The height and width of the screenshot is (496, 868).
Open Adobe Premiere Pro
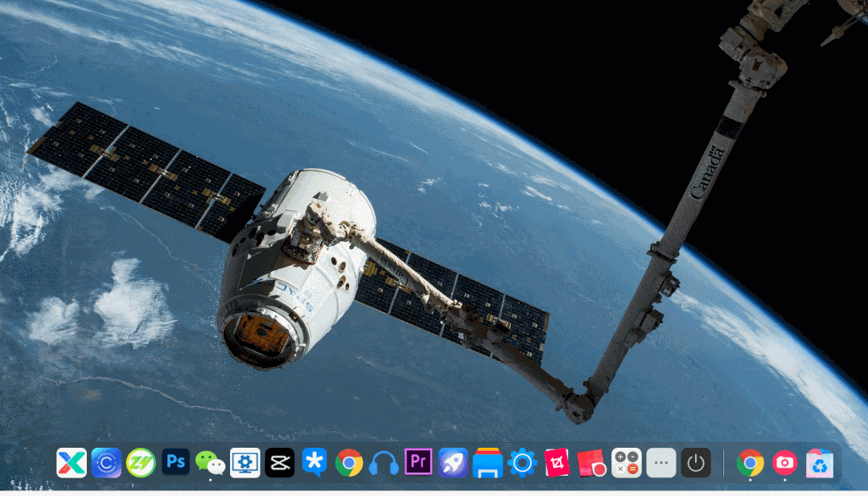(x=418, y=463)
